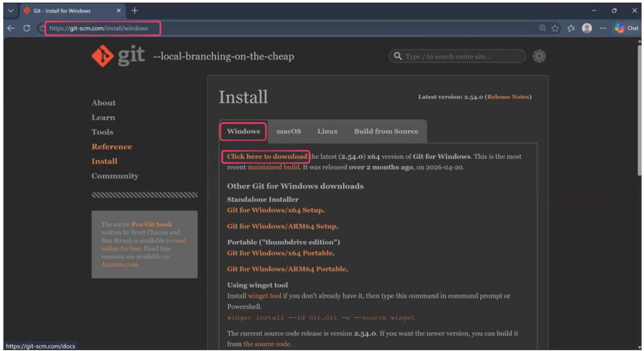Focus the site search field

(457, 56)
